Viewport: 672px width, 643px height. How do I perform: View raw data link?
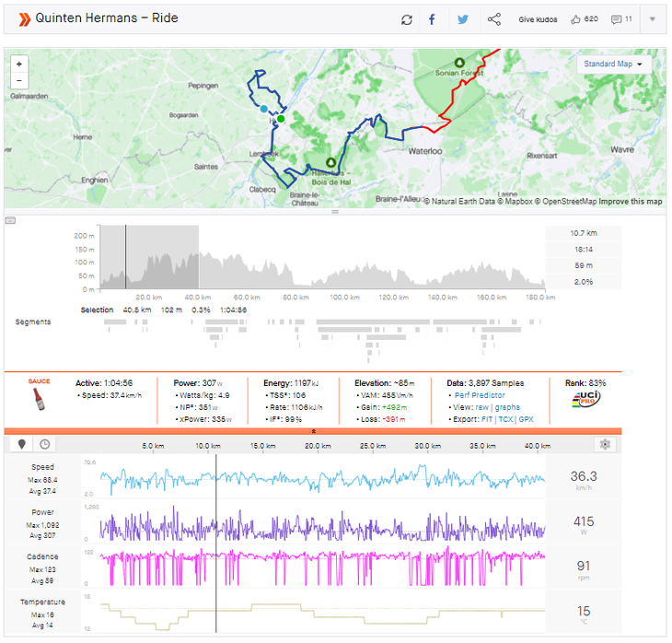[x=481, y=407]
